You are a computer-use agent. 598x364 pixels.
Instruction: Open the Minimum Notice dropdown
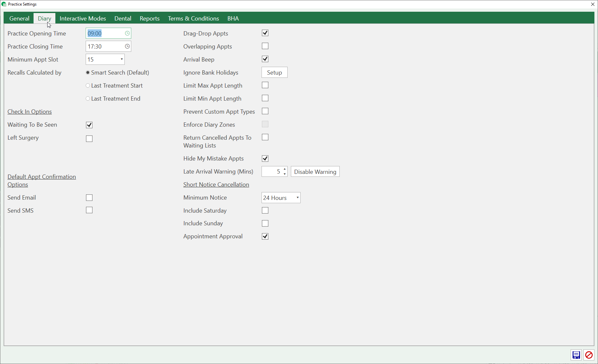[297, 198]
